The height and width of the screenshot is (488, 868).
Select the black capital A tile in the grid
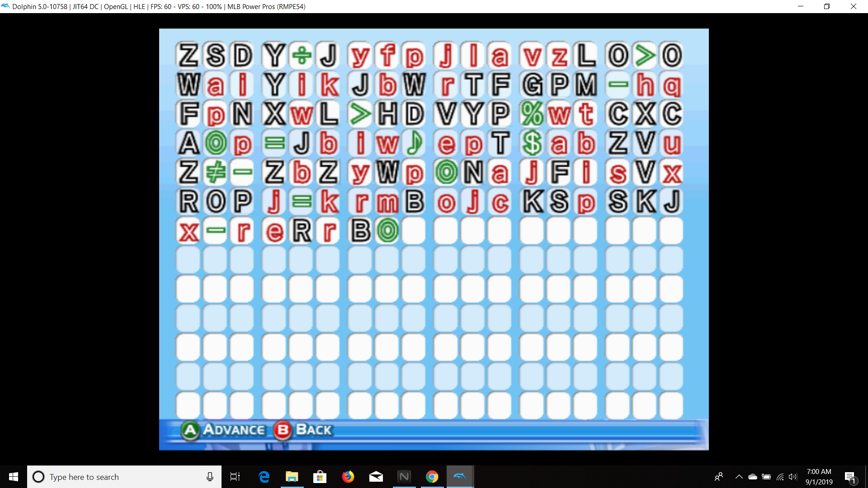[189, 143]
